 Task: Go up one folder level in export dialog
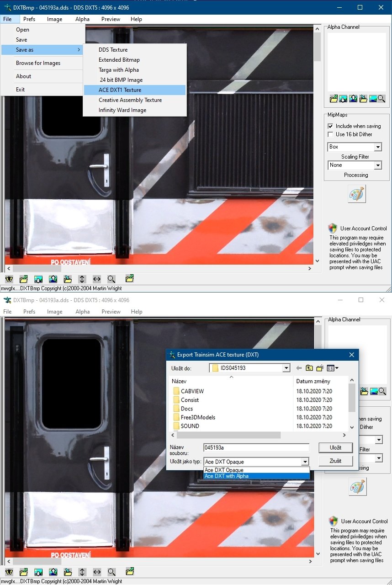[x=310, y=368]
